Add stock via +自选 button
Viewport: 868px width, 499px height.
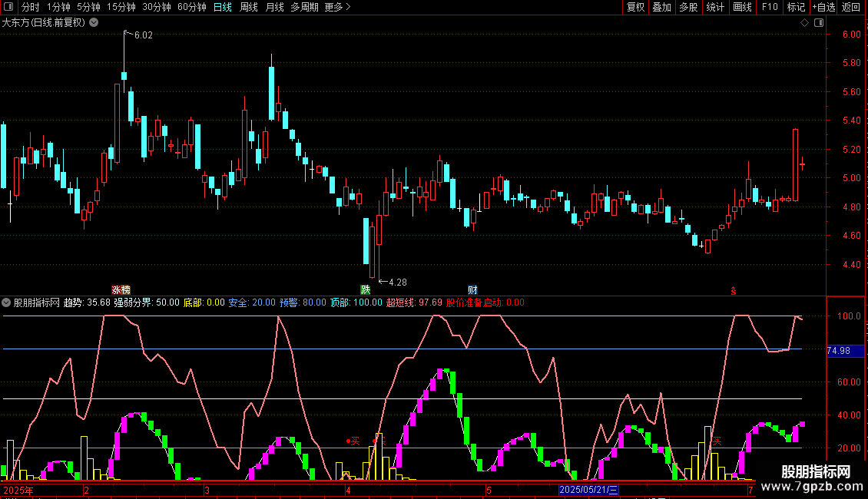[x=823, y=7]
